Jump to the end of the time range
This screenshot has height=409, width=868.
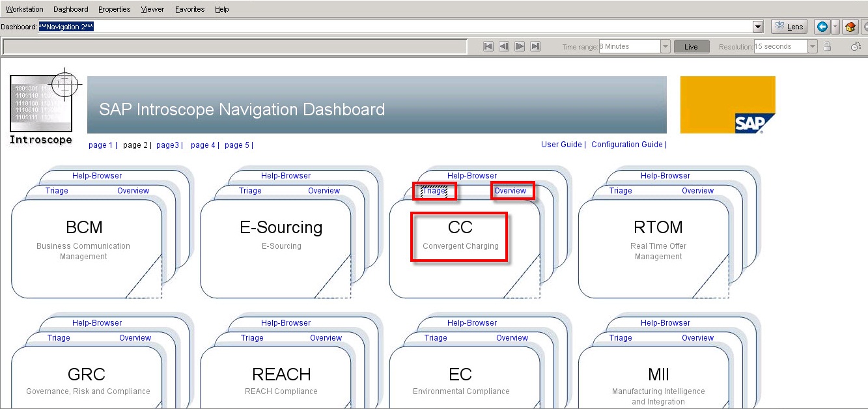tap(535, 46)
